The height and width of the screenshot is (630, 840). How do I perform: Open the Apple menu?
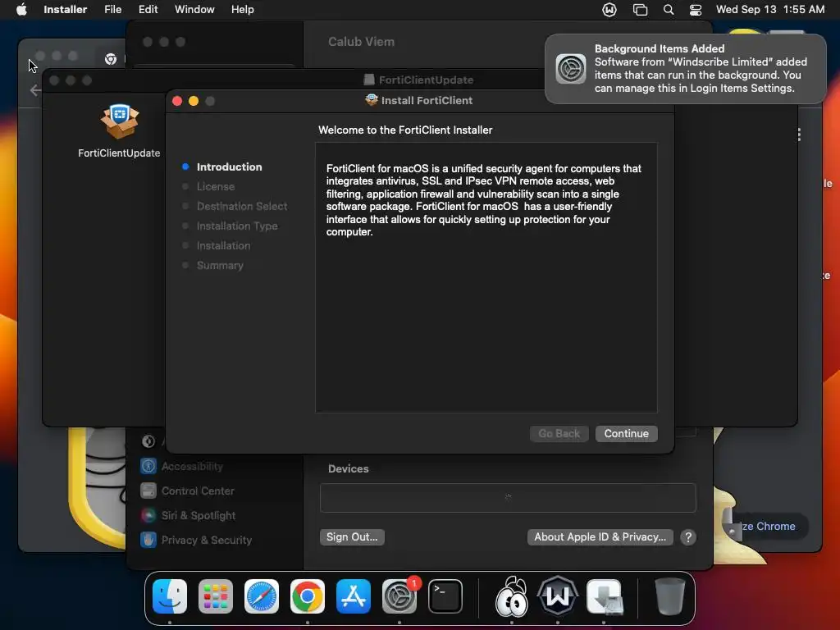[x=21, y=10]
